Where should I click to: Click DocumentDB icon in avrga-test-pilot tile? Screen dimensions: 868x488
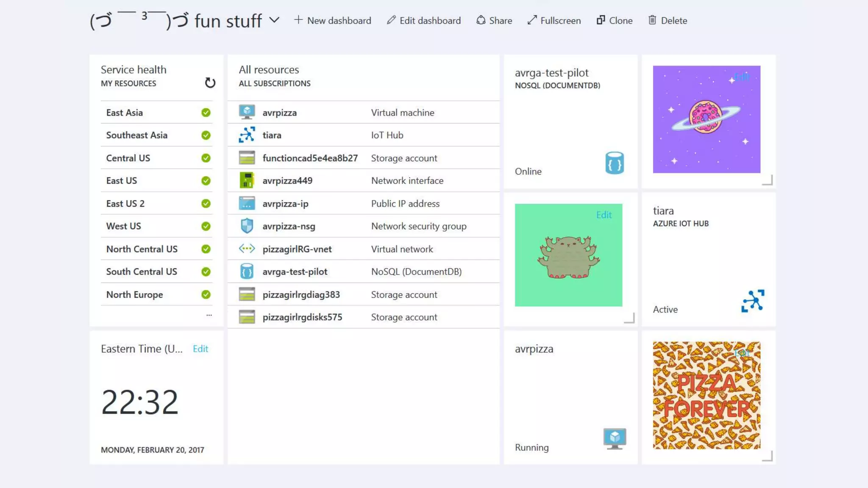[615, 163]
